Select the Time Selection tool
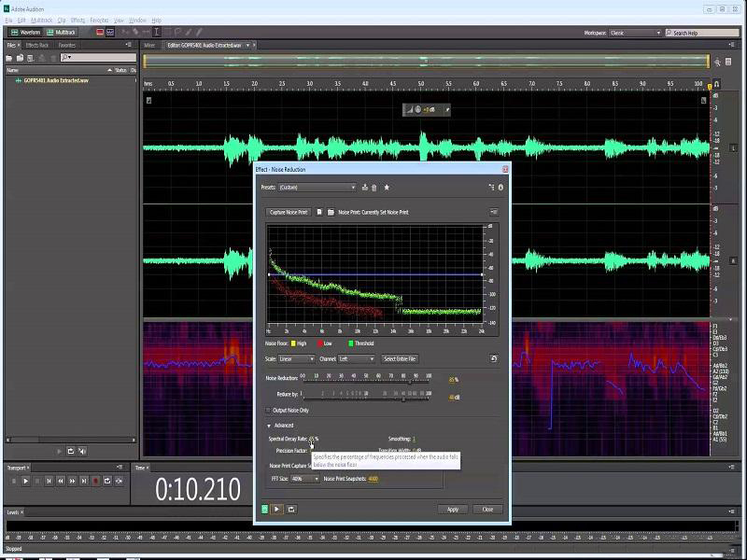This screenshot has width=747, height=560. [156, 32]
